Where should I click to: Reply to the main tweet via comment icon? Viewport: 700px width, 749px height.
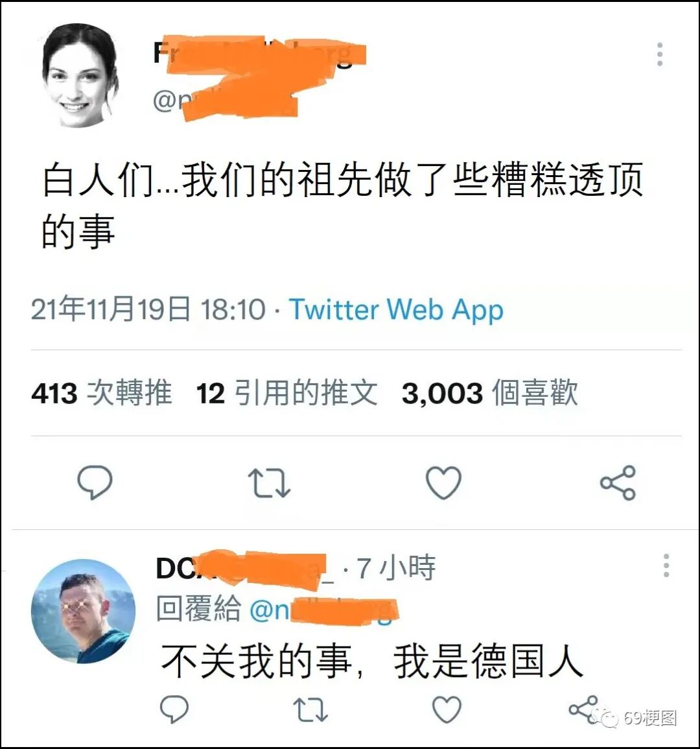[95, 482]
